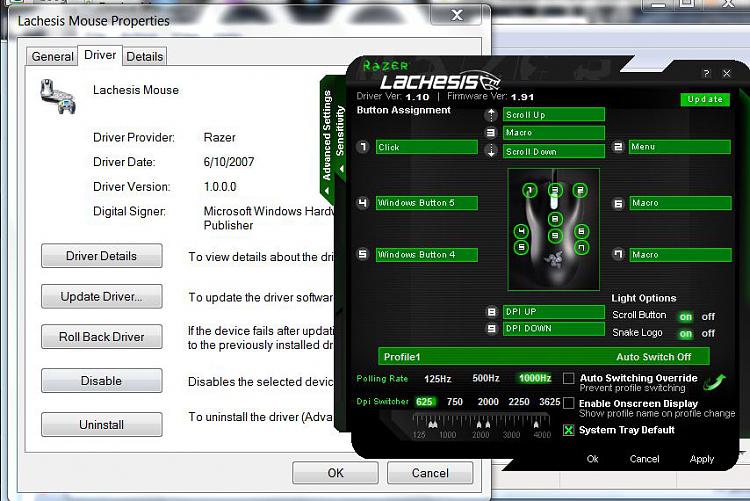Click the Roll Back Driver button
Screen dimensions: 750x501
pos(101,337)
